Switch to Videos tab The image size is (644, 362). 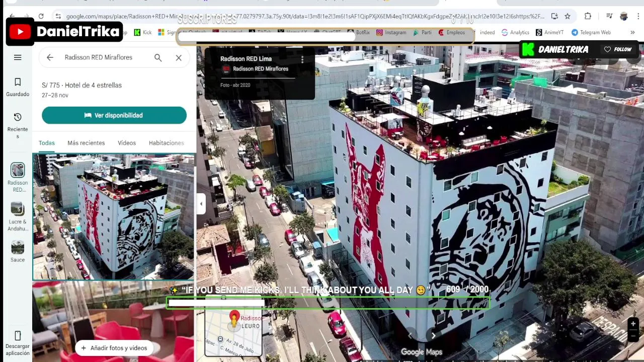click(127, 143)
